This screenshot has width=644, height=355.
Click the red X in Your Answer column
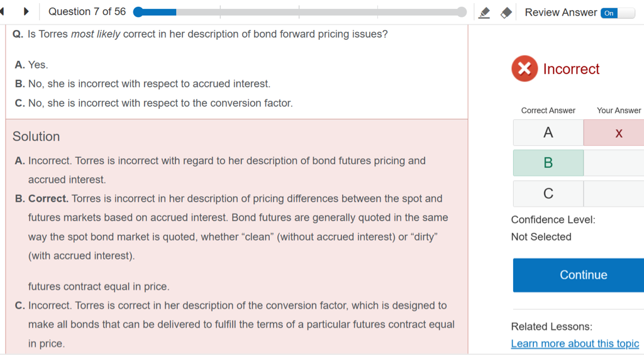[618, 133]
